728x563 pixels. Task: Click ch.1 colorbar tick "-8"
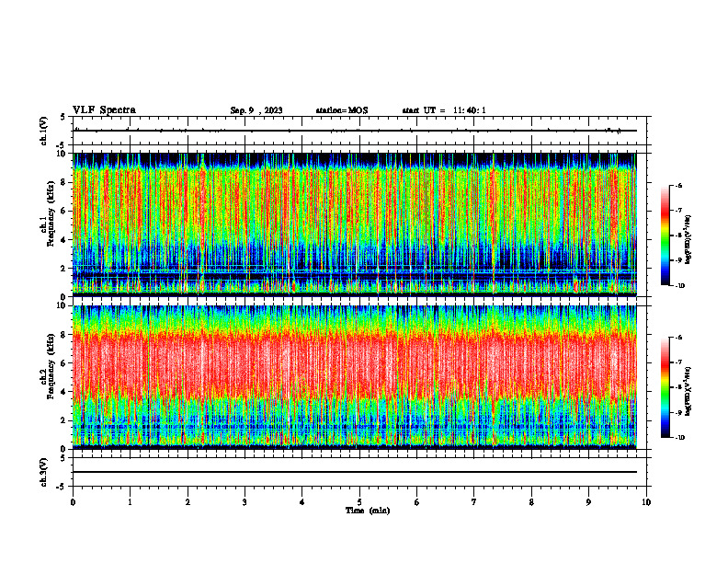coord(679,236)
